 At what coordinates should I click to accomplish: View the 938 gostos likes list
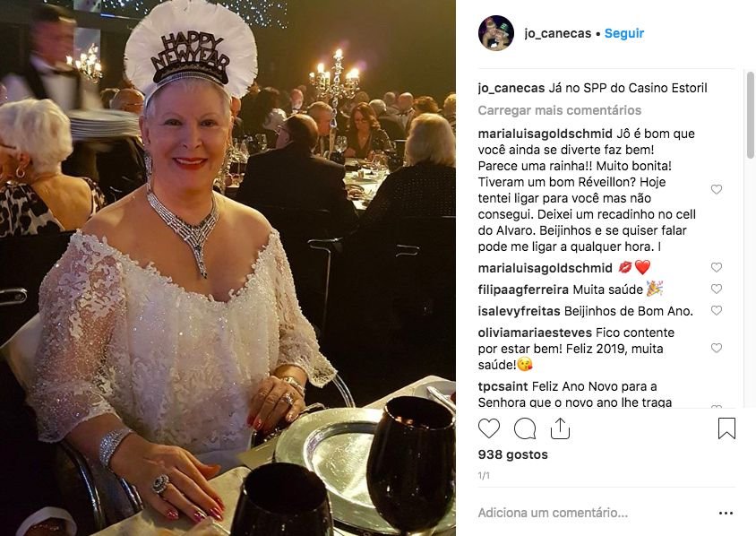coord(512,454)
